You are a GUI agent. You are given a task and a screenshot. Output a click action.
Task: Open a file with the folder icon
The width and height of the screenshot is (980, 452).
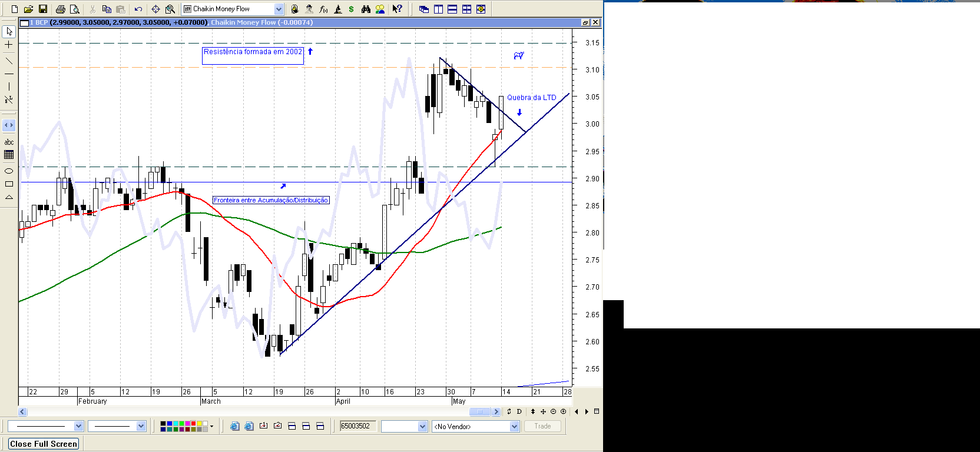tap(28, 9)
